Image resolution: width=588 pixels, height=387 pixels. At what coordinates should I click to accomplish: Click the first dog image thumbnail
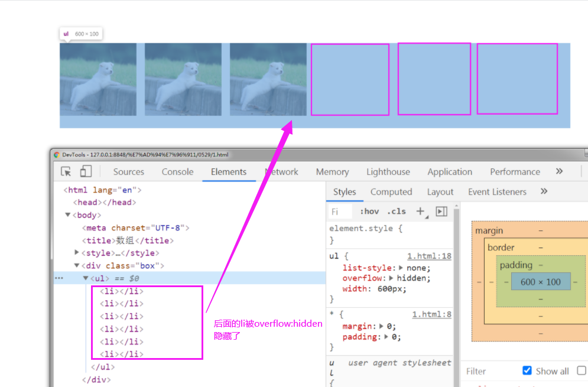[x=98, y=79]
